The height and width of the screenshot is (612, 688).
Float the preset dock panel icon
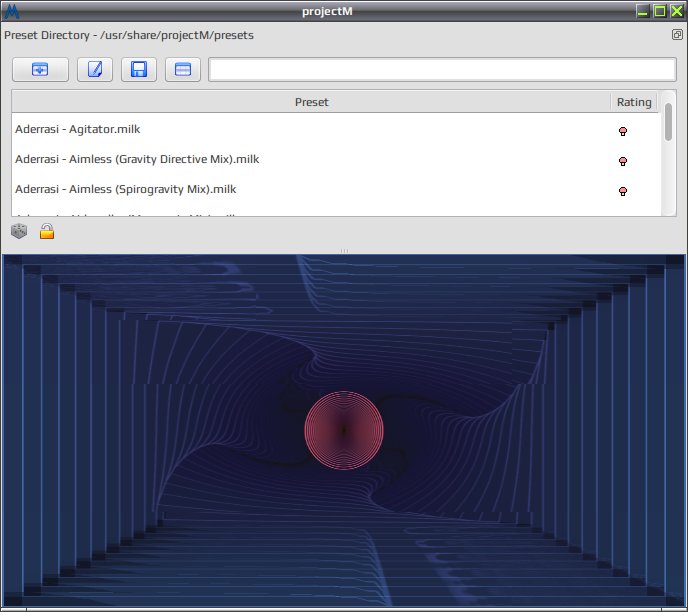click(x=677, y=35)
